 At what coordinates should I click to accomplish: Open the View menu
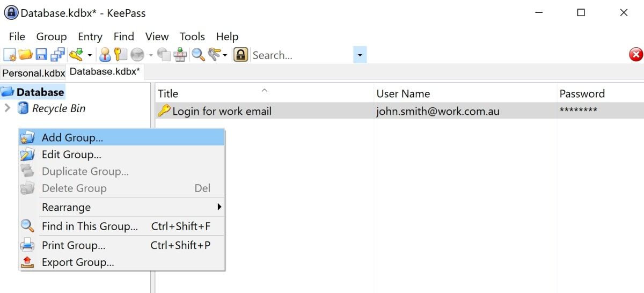click(157, 36)
